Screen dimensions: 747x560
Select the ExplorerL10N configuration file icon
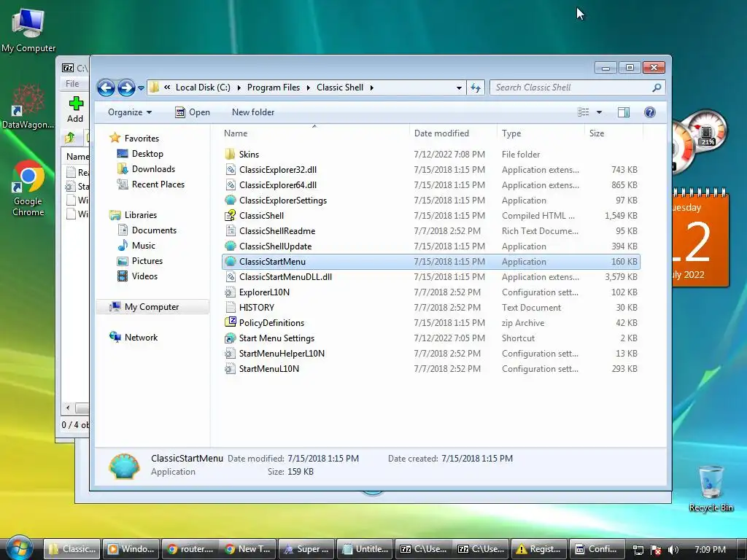coord(230,292)
